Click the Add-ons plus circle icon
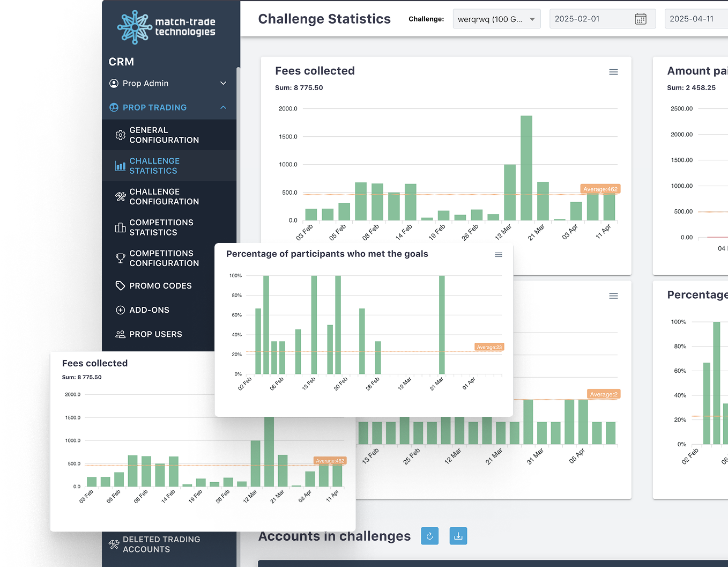 point(121,310)
